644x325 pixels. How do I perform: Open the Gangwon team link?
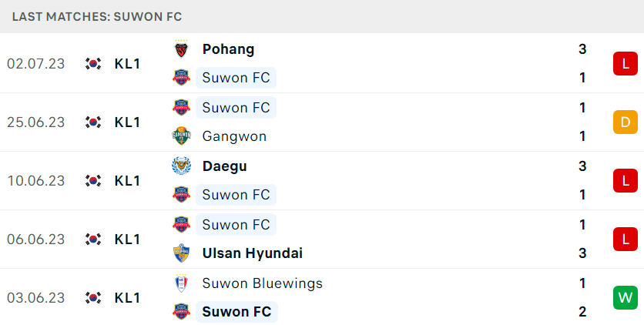pyautogui.click(x=234, y=136)
